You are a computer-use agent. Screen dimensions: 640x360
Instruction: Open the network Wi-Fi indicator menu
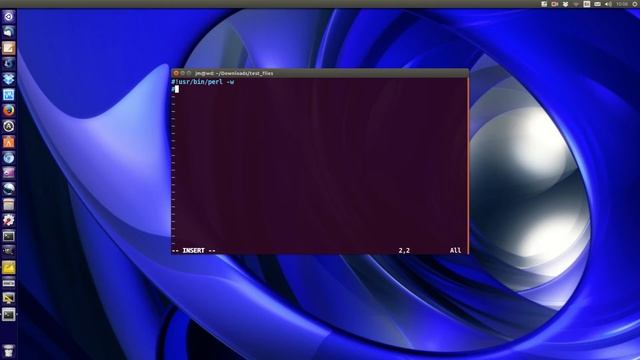point(576,4)
